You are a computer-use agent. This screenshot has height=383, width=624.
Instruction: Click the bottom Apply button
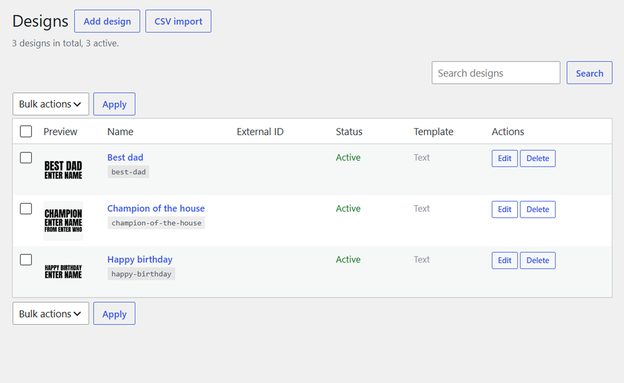114,314
